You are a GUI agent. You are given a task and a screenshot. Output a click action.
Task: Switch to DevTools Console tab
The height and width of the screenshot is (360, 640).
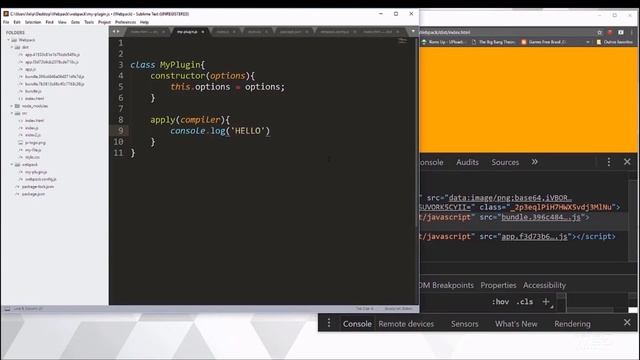pos(431,162)
